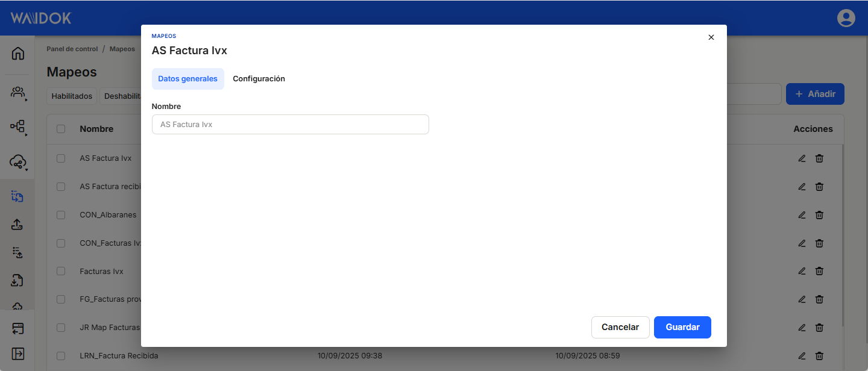868x371 pixels.
Task: Check the CON_Albaranes row checkbox
Action: click(61, 215)
